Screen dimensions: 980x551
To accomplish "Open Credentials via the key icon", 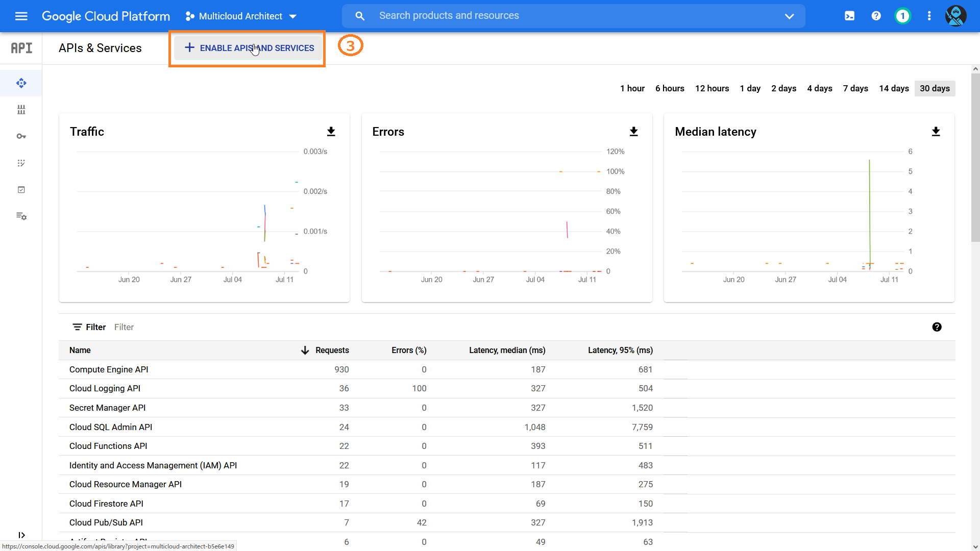I will [21, 136].
